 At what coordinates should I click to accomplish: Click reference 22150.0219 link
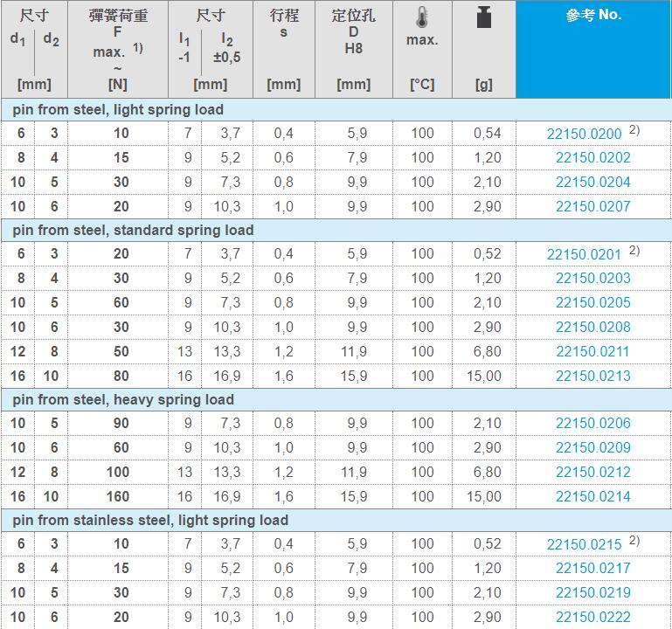(x=592, y=593)
